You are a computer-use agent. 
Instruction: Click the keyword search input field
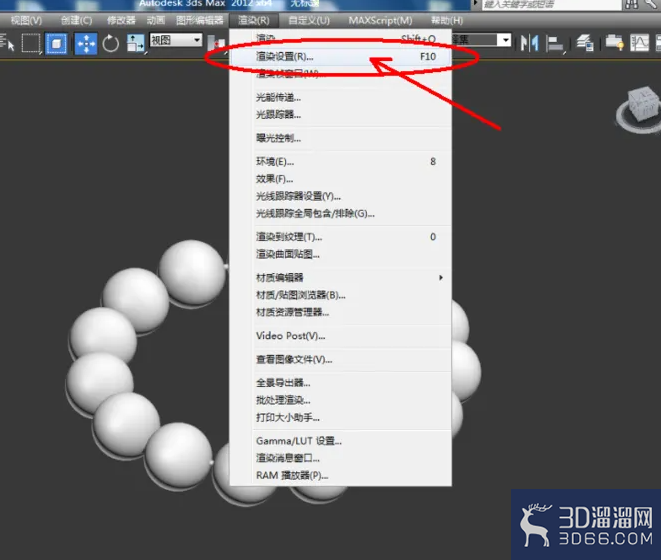551,5
